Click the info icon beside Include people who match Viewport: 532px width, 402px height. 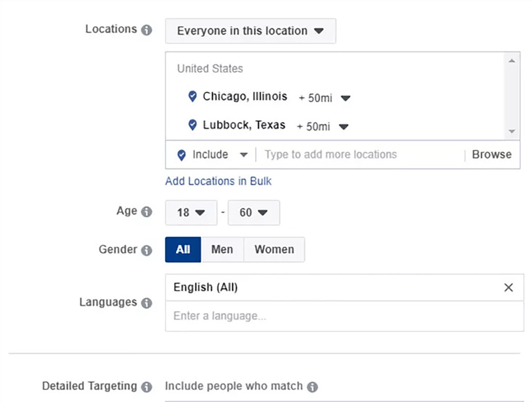[x=312, y=387]
